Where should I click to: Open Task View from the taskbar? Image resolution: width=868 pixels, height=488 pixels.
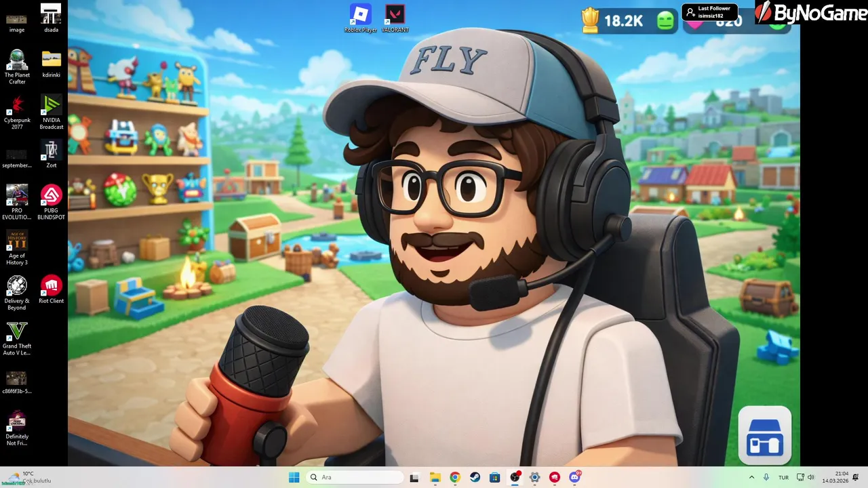pyautogui.click(x=414, y=477)
